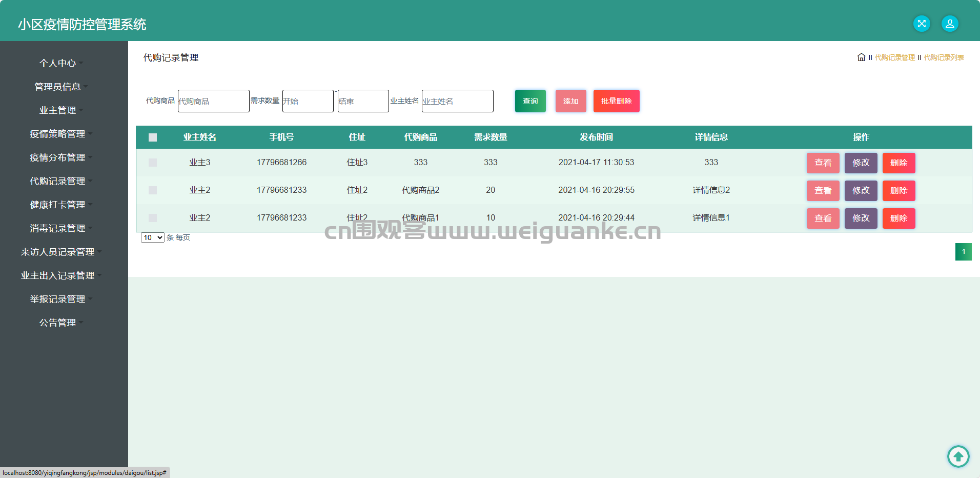Focus the 需求数量 开始 field
980x478 pixels.
pyautogui.click(x=308, y=101)
